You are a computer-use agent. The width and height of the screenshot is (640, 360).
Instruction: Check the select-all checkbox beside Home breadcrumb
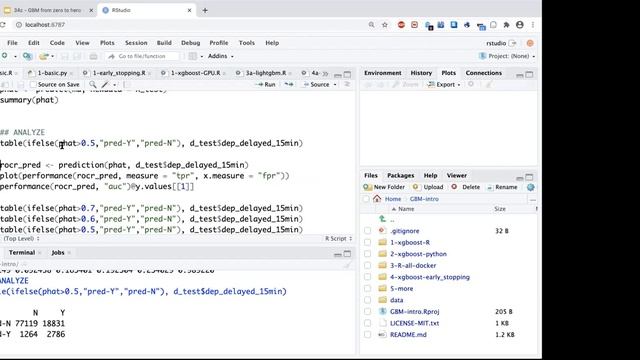coord(366,199)
